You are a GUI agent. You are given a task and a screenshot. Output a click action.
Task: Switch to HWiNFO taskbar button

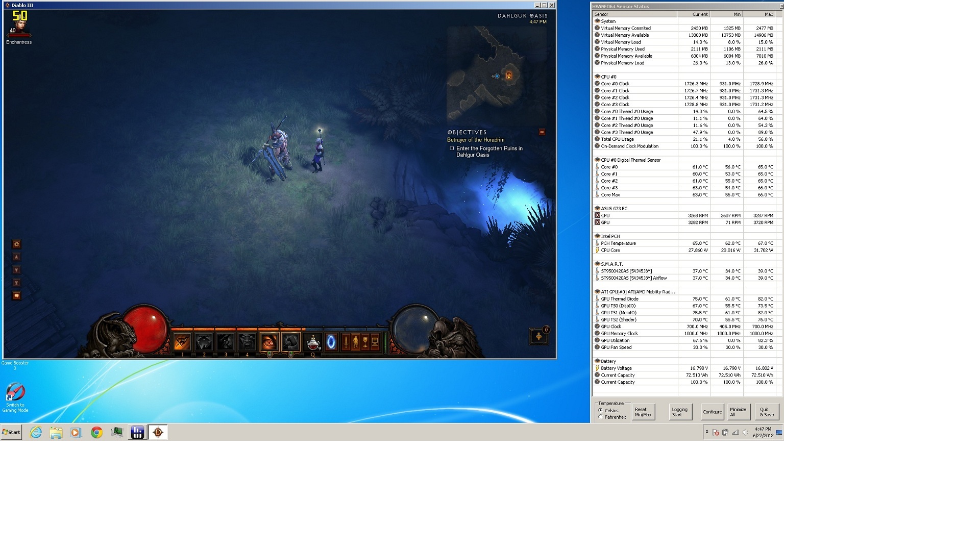tap(137, 432)
